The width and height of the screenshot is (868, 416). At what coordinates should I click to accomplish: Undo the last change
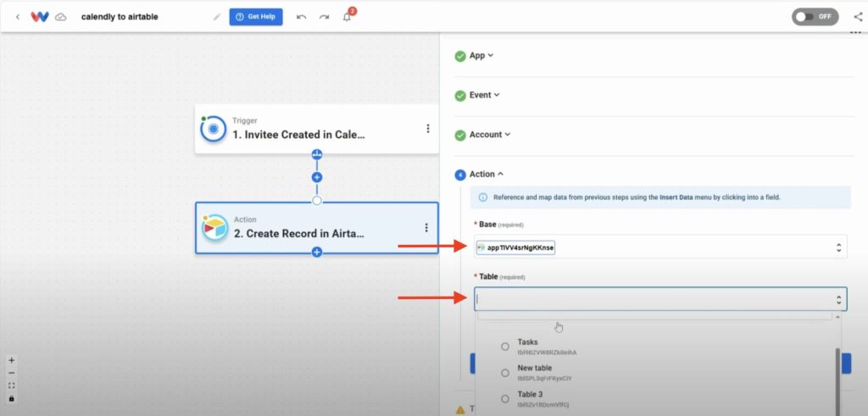[x=301, y=17]
